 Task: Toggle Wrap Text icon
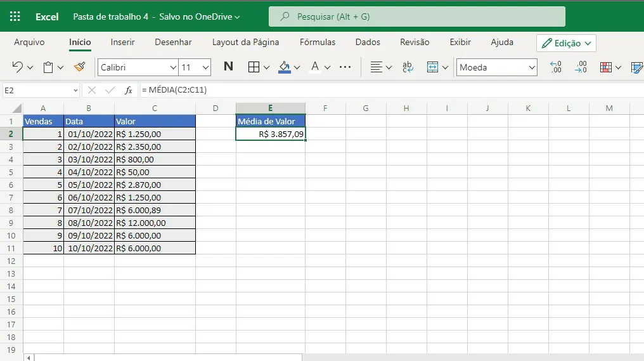tap(408, 67)
